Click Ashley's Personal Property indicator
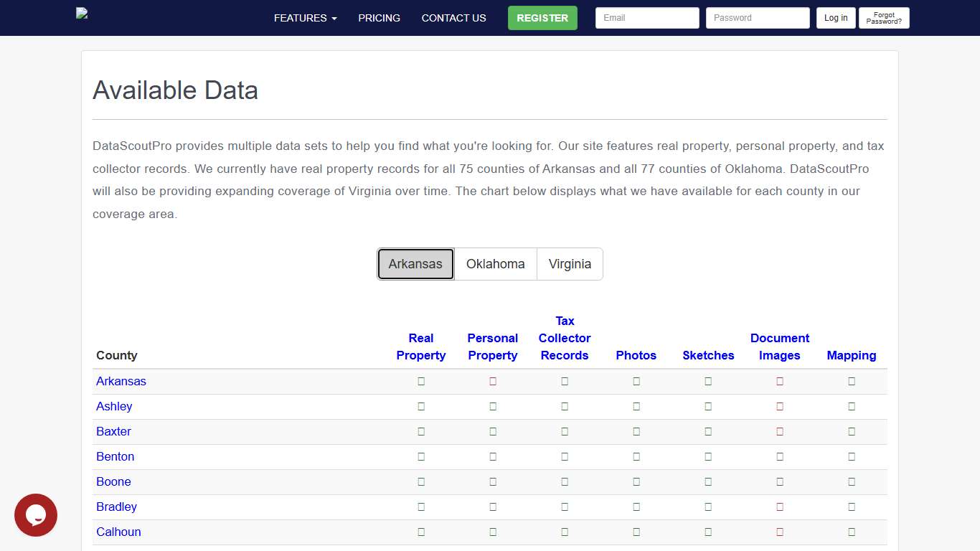This screenshot has width=980, height=551. [x=493, y=406]
